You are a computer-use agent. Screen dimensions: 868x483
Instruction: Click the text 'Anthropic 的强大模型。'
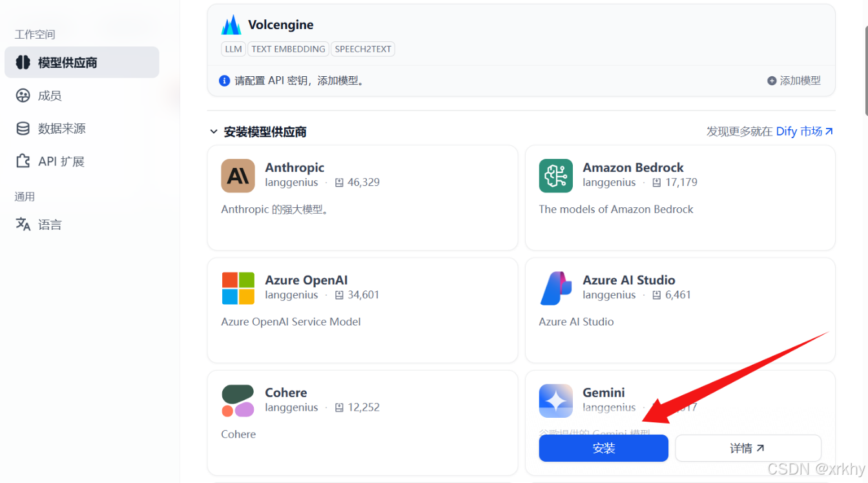pos(275,209)
